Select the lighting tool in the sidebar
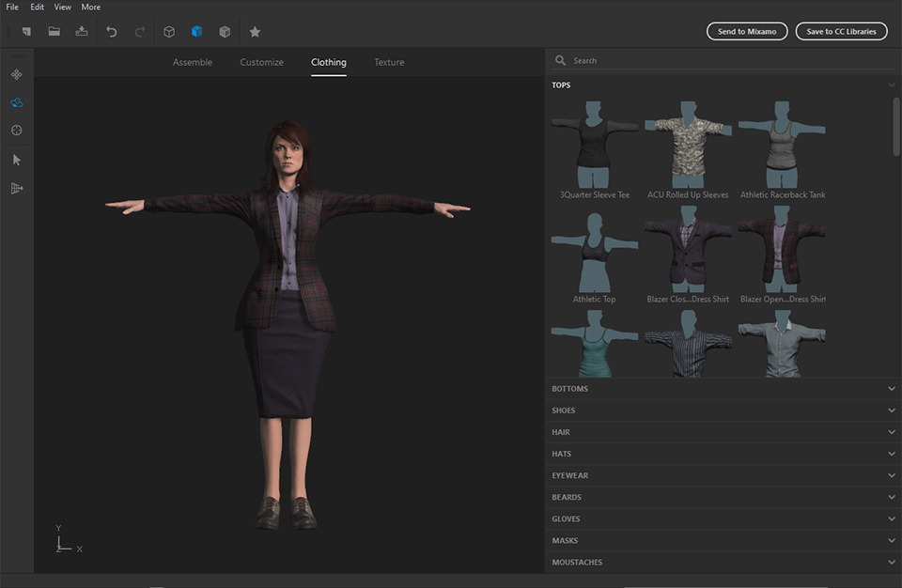 [16, 188]
